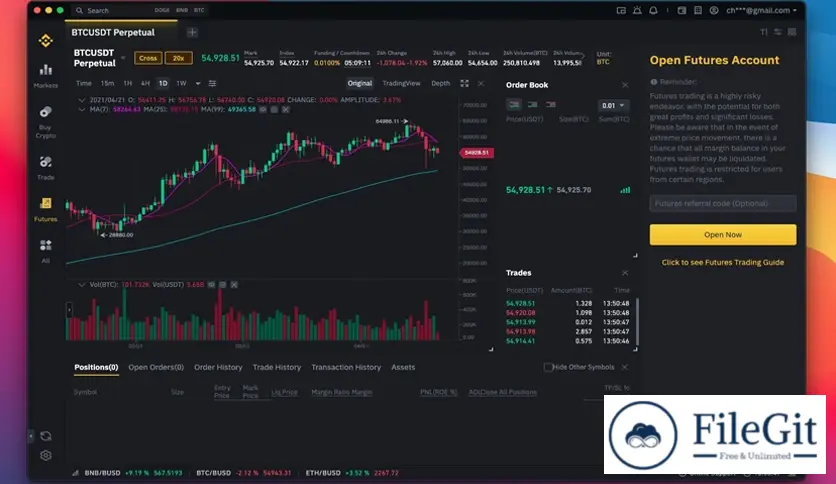The image size is (836, 484).
Task: Toggle full-screen chart mode
Action: pos(465,83)
